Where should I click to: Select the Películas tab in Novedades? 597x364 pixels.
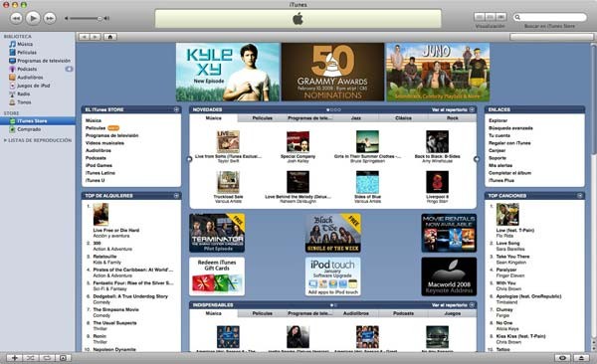click(263, 118)
